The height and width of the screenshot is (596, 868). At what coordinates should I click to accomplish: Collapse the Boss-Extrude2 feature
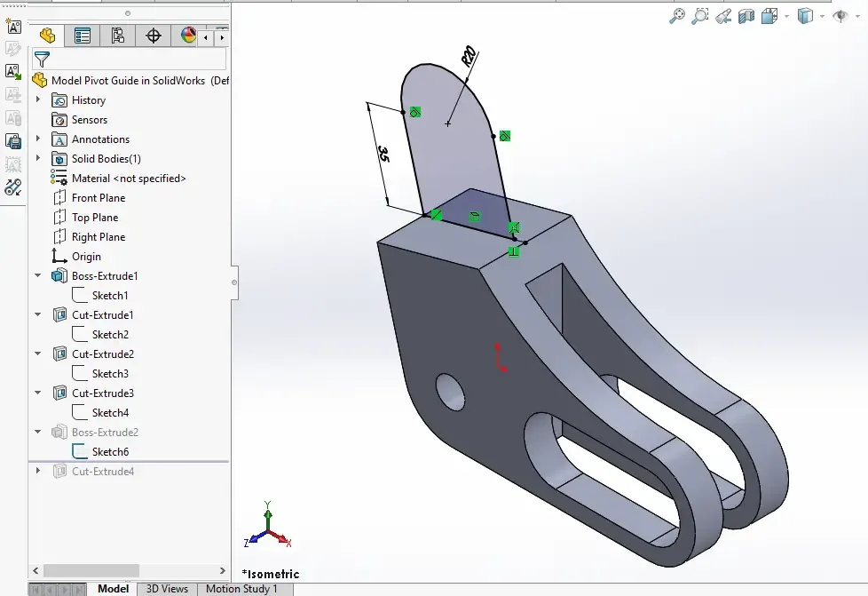[37, 432]
